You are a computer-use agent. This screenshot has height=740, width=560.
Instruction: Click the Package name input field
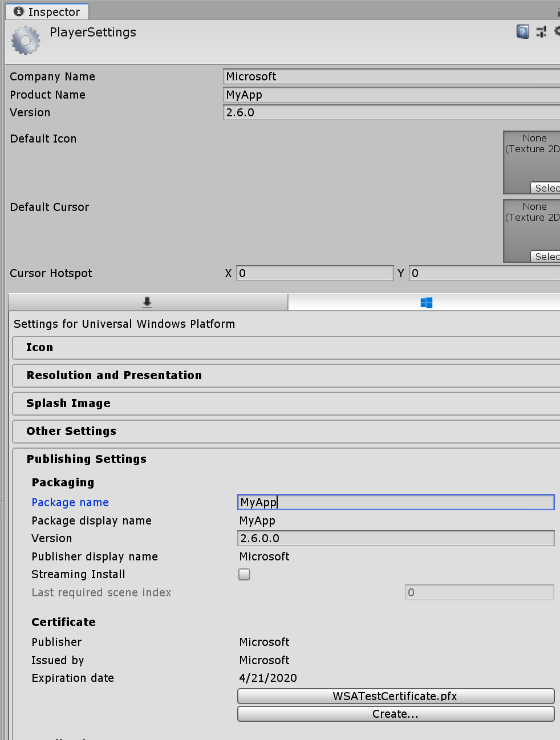pos(395,502)
